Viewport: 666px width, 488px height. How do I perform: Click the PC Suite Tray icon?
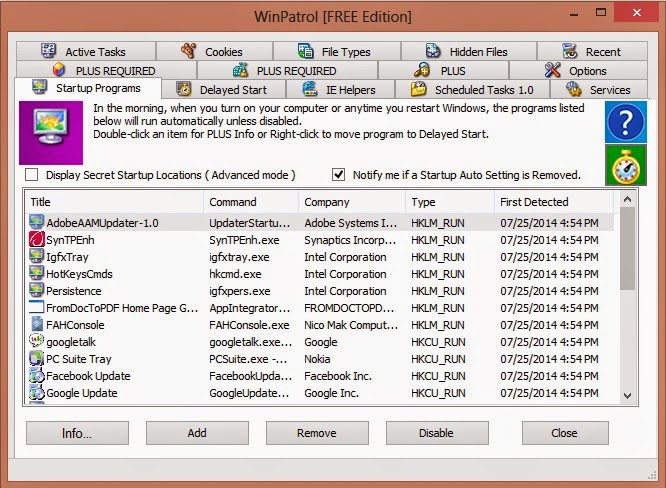click(x=37, y=358)
